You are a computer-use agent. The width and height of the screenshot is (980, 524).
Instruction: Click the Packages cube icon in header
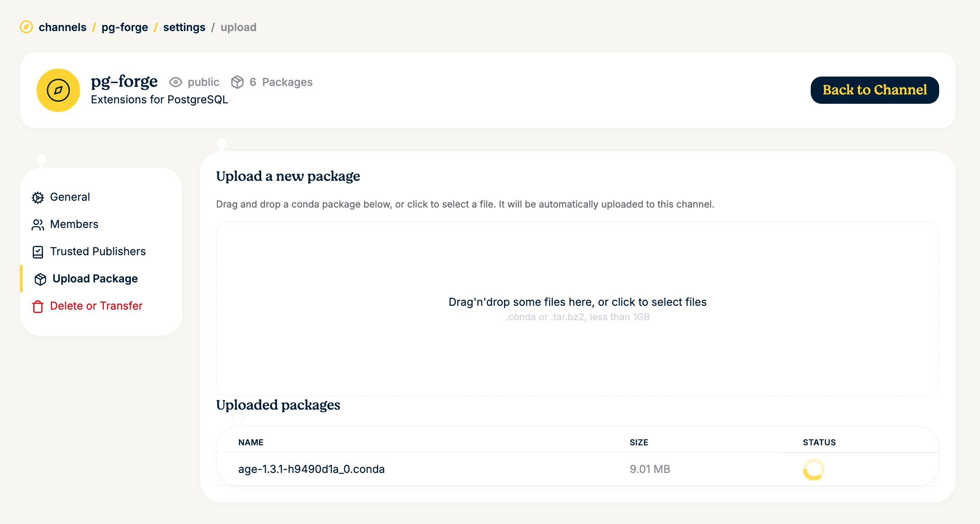238,82
